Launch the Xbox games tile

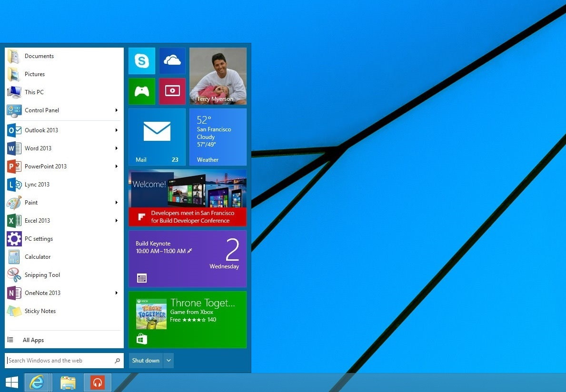(141, 91)
